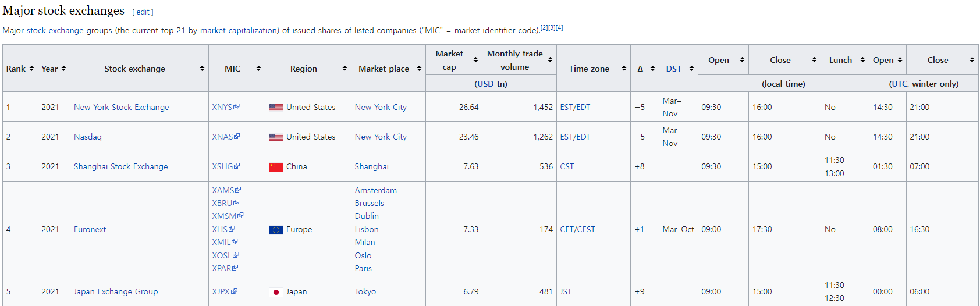Screen dimensions: 980x306
Task: Sort by Market cap column arrows
Action: (475, 60)
